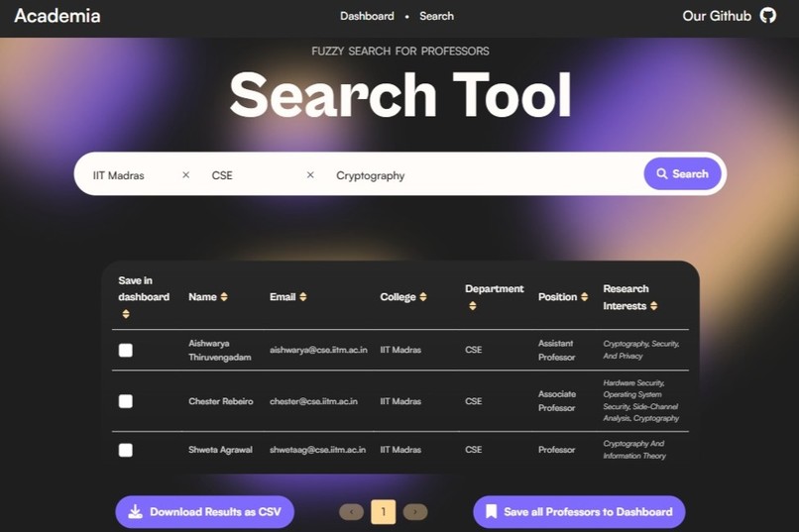Click email chester@cse.iitm.ac.in
The width and height of the screenshot is (799, 532).
pyautogui.click(x=313, y=401)
